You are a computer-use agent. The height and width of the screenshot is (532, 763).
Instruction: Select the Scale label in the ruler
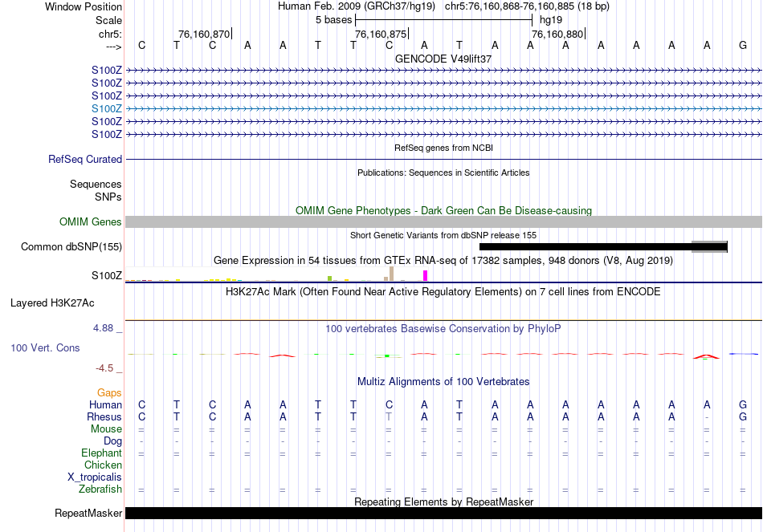point(108,20)
